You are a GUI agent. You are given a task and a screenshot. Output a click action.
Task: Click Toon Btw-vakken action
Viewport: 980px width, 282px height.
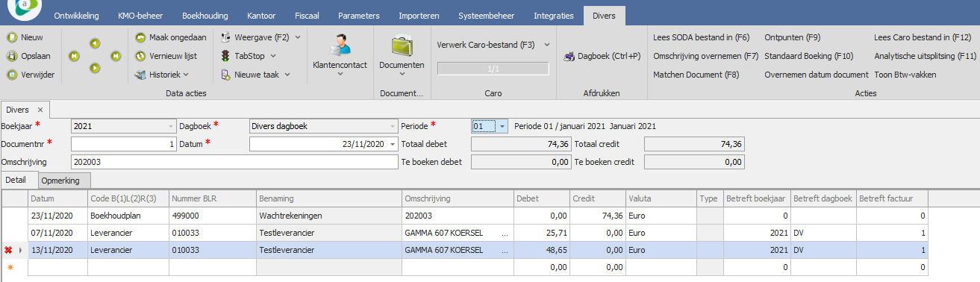[905, 75]
